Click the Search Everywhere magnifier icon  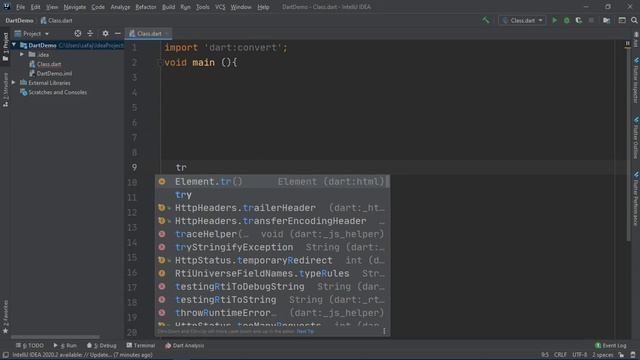pyautogui.click(x=634, y=20)
